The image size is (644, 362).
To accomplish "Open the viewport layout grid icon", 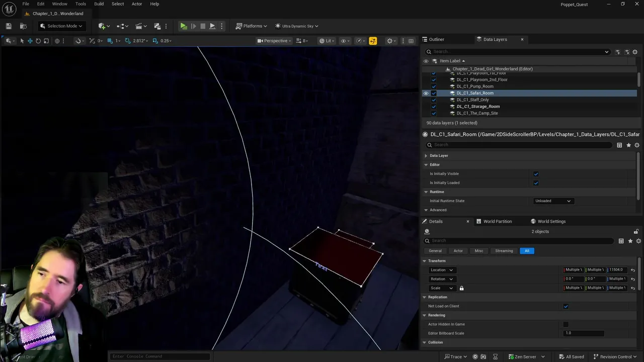I will point(411,41).
